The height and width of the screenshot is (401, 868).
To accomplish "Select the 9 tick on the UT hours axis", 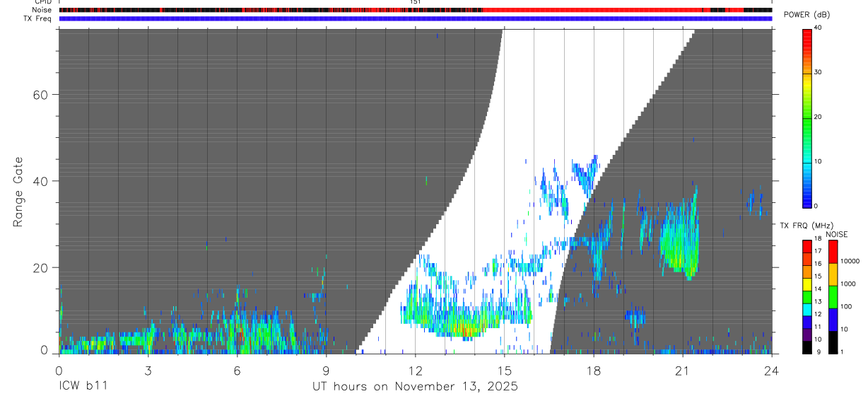I will 326,370.
